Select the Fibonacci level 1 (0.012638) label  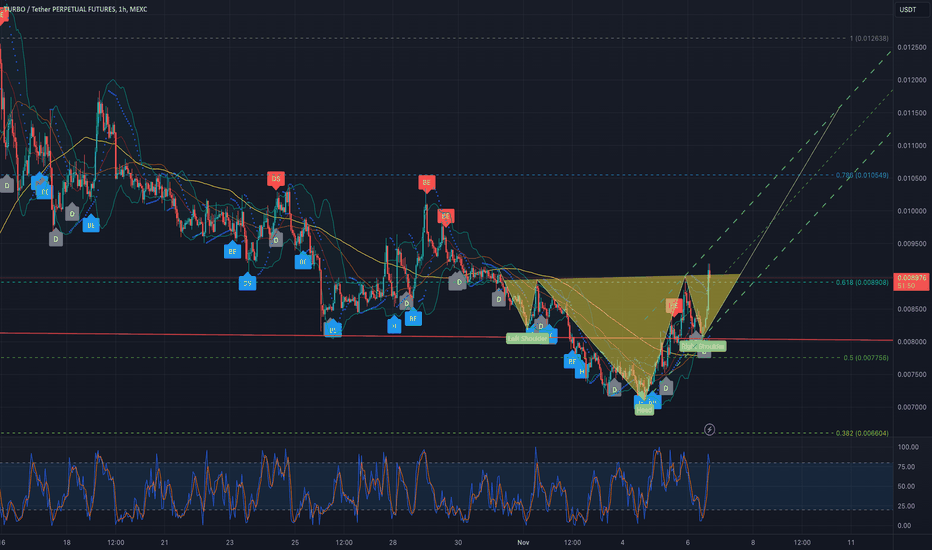click(869, 38)
